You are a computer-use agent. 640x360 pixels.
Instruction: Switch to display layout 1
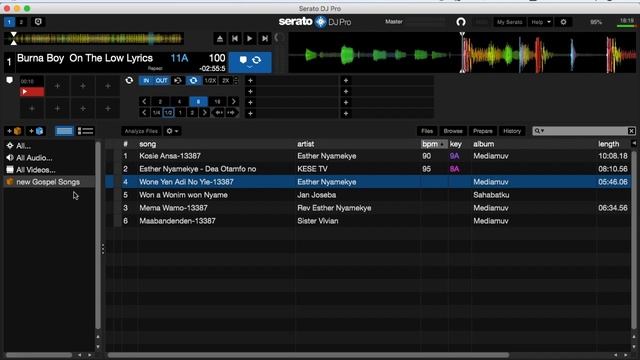tap(9, 22)
